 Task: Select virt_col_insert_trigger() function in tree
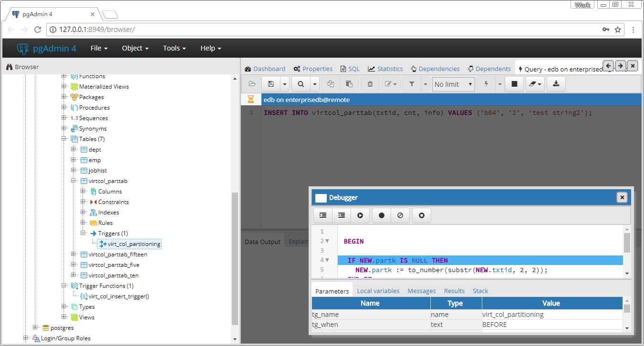coord(119,296)
